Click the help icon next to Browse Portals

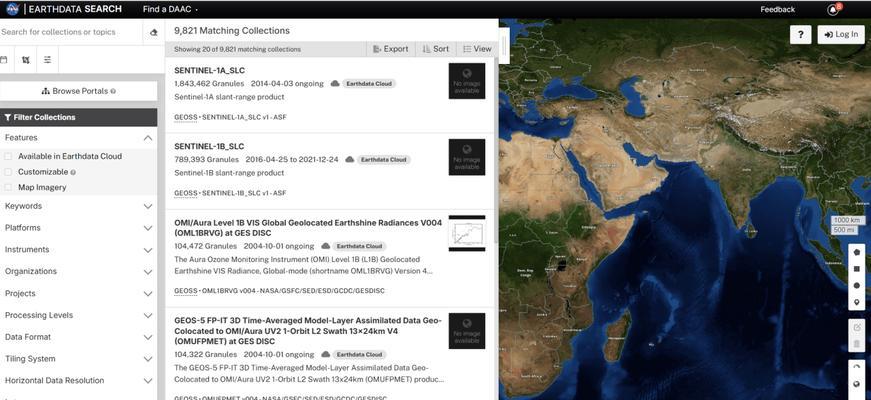coord(113,91)
